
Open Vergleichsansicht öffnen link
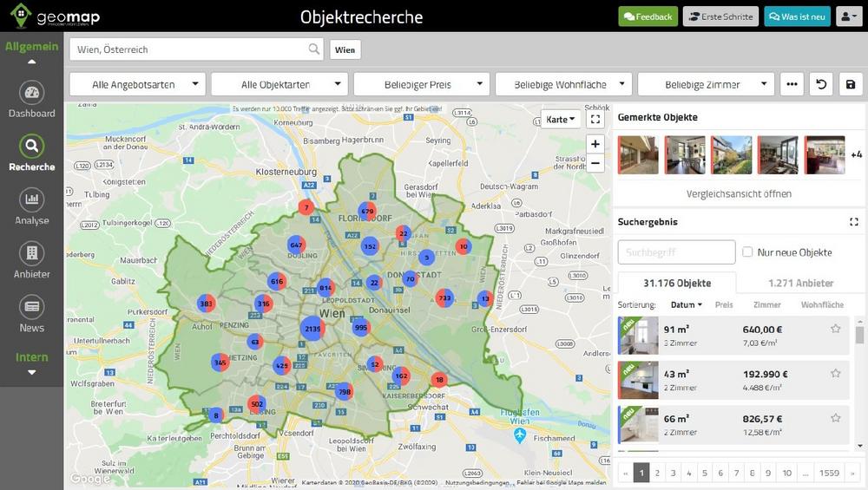[x=738, y=193]
